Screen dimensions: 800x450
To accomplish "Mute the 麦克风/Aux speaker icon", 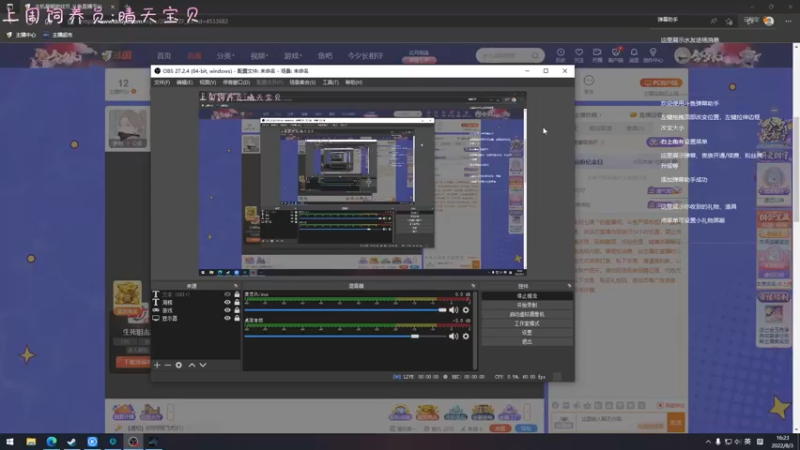I will coord(453,310).
